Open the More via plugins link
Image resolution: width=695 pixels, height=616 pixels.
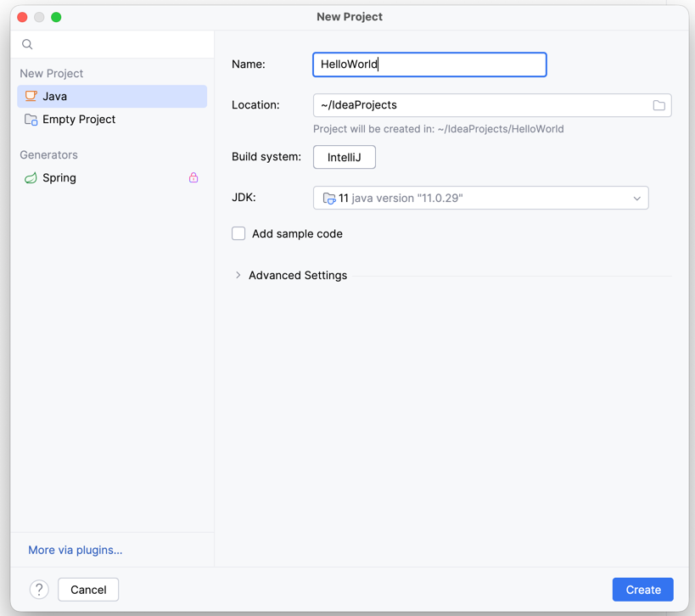[x=76, y=550]
